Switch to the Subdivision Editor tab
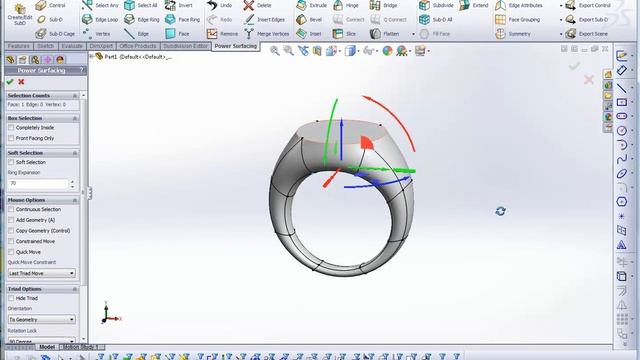Screen dimensions: 640x360 pyautogui.click(x=186, y=46)
